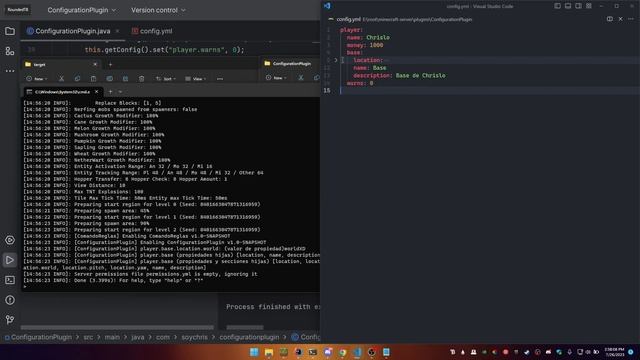Open the Problems tool window icon

pos(10,300)
